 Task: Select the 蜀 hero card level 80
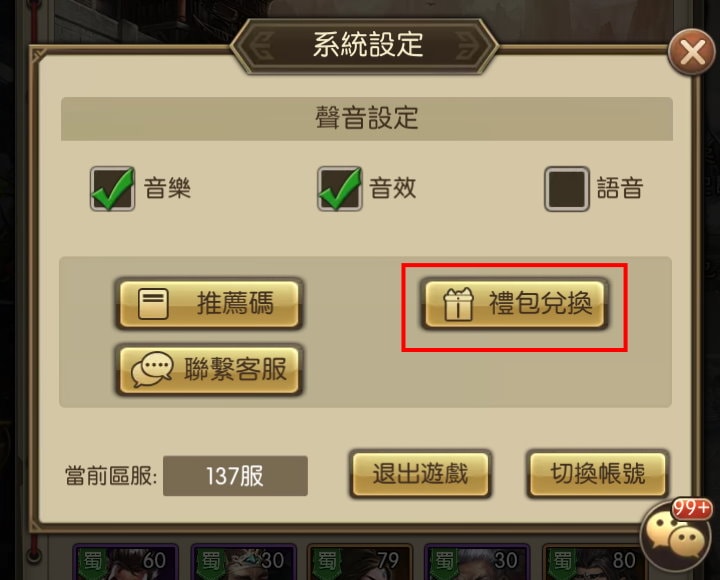click(593, 562)
